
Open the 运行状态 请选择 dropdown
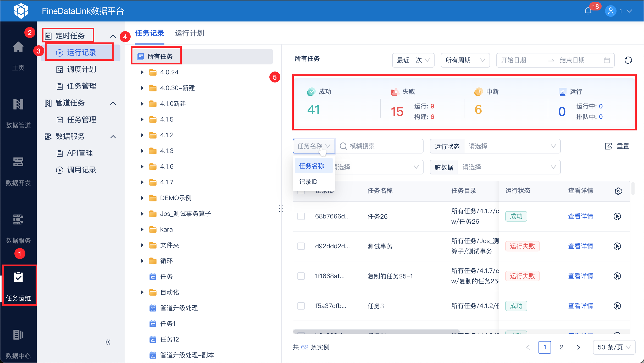[512, 146]
